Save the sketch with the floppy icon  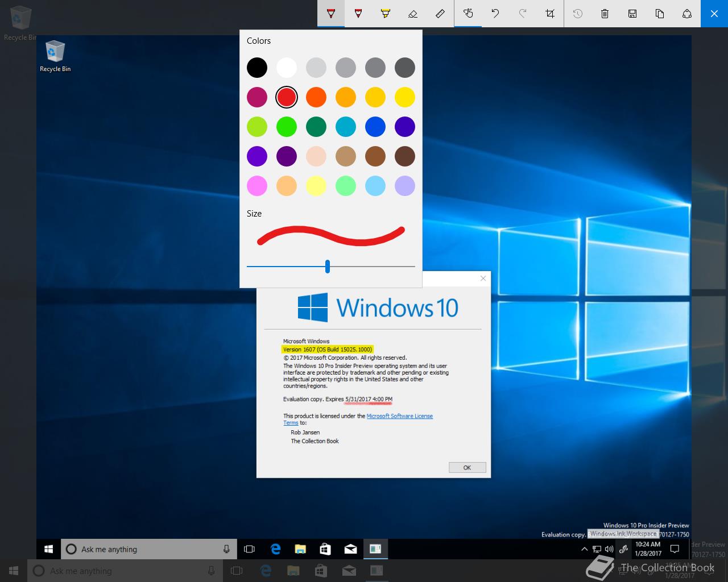(632, 14)
